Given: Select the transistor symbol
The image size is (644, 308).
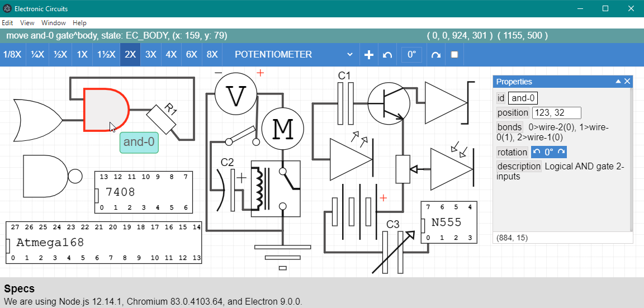Looking at the screenshot, I should tap(389, 103).
